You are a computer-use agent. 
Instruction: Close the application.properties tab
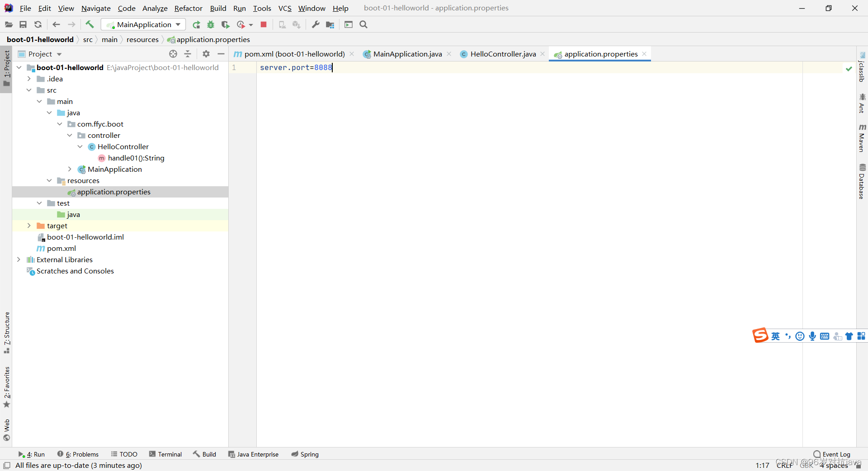click(x=644, y=54)
